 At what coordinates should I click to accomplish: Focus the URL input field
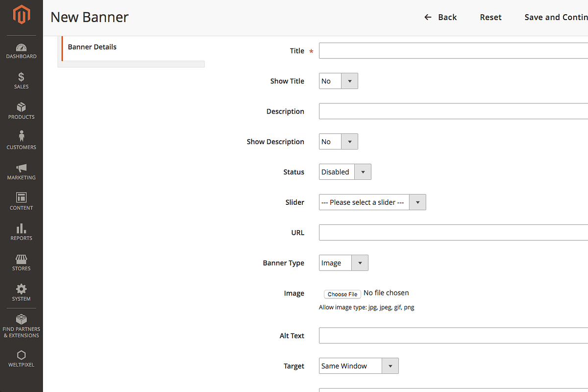[453, 233]
